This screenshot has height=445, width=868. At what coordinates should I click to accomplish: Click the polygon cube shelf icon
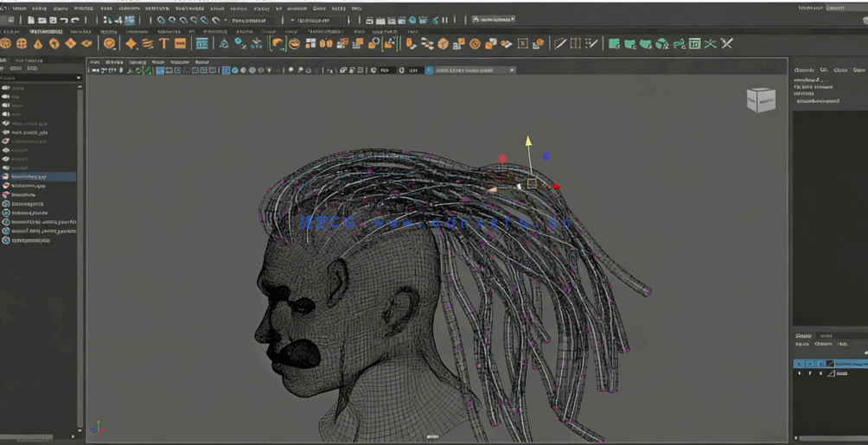pyautogui.click(x=22, y=43)
